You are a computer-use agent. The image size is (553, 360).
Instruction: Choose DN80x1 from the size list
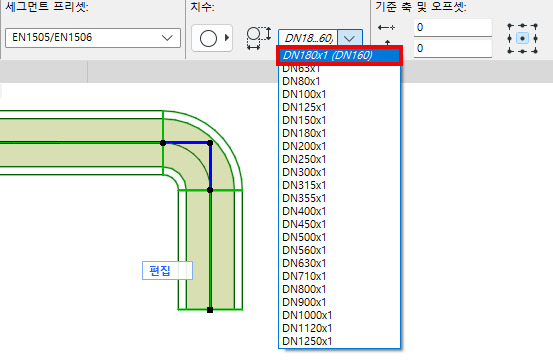click(x=339, y=81)
